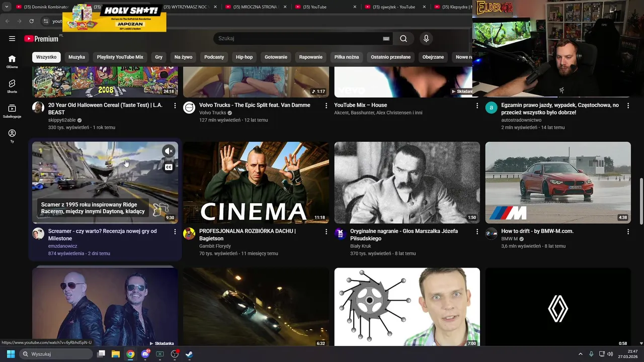Unmute the Scamer video preview
The width and height of the screenshot is (644, 362).
click(x=169, y=151)
